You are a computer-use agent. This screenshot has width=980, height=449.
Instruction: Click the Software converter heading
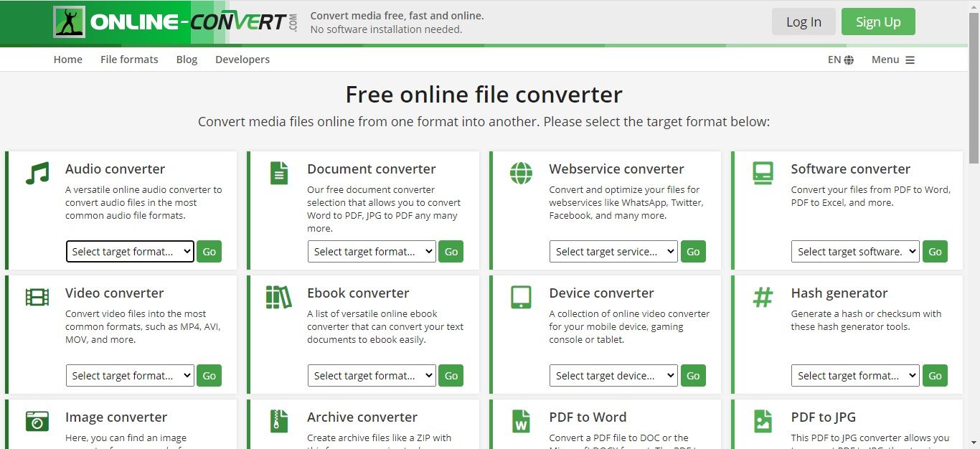[850, 169]
